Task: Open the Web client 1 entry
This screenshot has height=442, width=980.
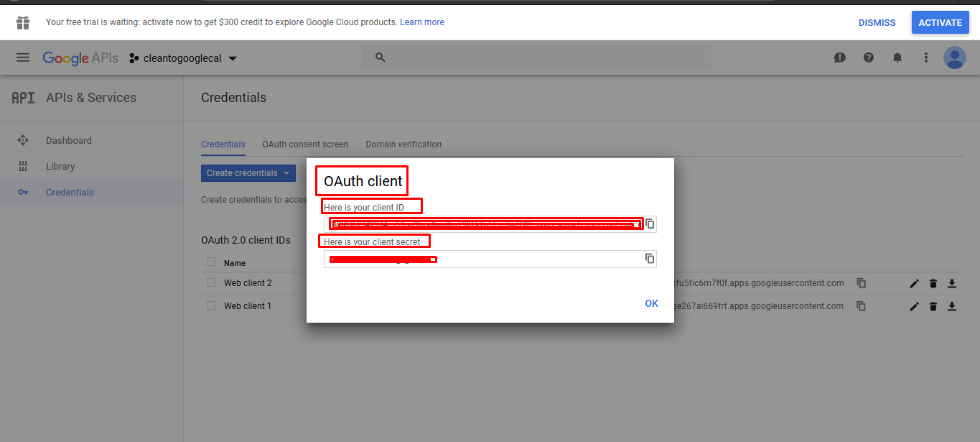Action: pos(248,306)
